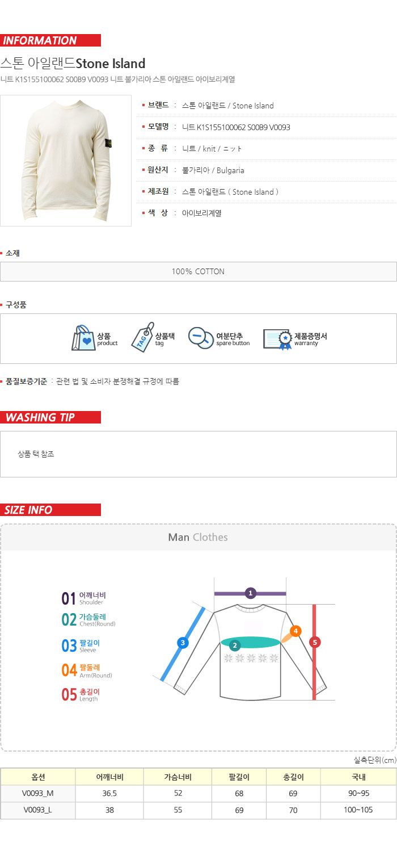This screenshot has width=397, height=868.
Task: Open the ivory sweater product thumbnail
Action: click(x=66, y=161)
